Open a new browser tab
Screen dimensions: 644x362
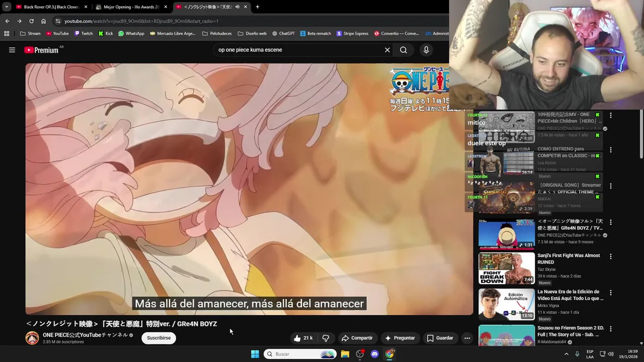[x=257, y=7]
